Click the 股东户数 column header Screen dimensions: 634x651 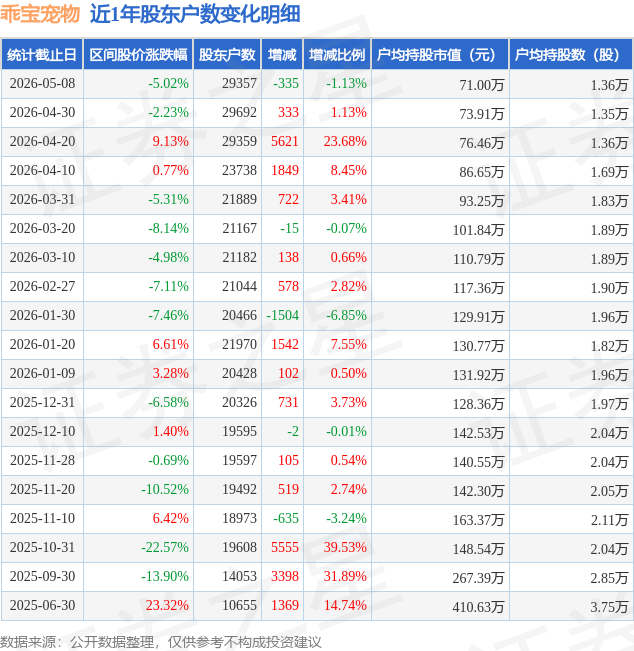tap(227, 54)
